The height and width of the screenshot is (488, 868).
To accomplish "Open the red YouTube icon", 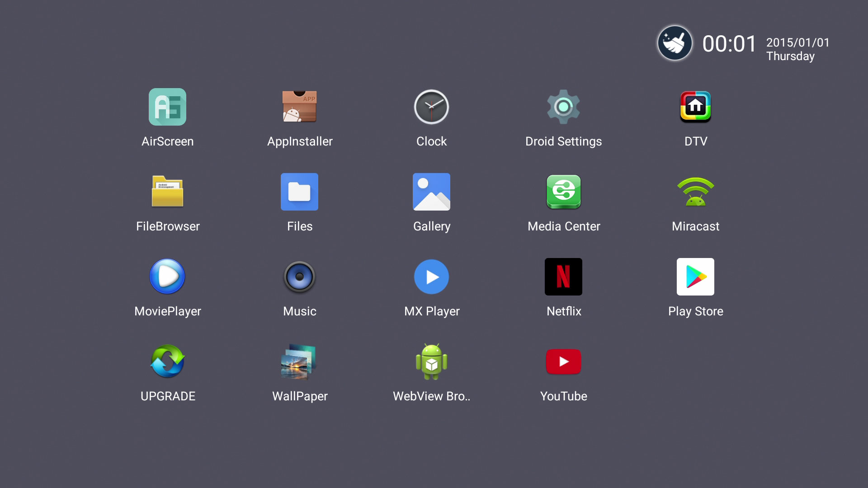I will click(x=563, y=361).
